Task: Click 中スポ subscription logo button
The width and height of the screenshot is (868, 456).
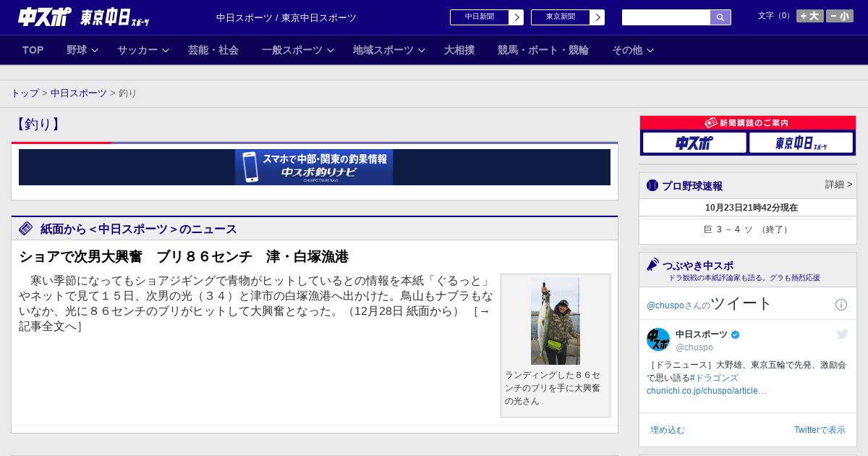Action: click(694, 143)
